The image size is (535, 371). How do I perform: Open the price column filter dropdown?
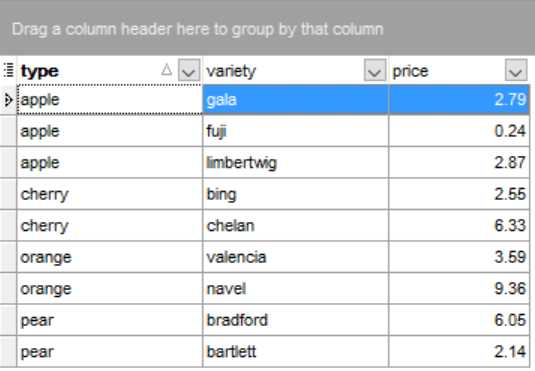tap(516, 70)
